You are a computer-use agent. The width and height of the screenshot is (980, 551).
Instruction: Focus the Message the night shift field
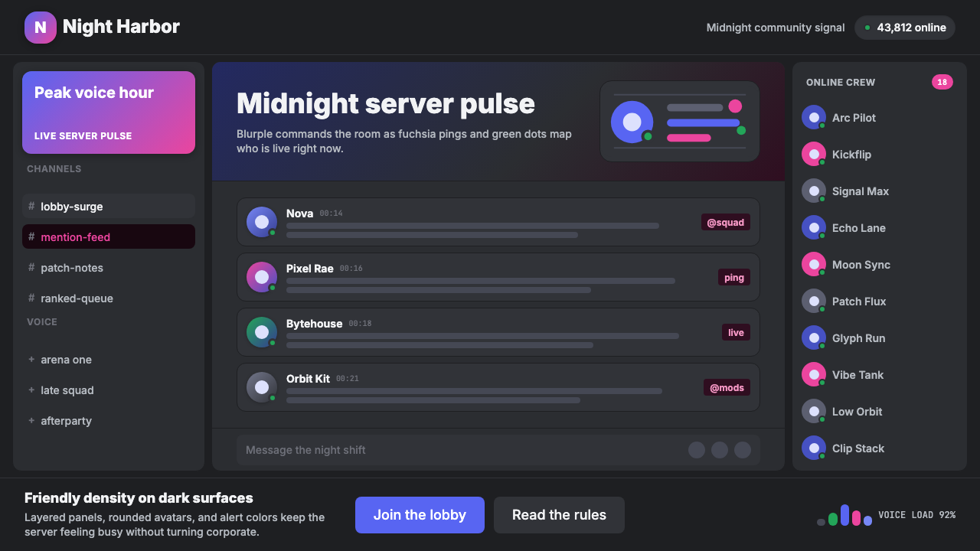(498, 450)
